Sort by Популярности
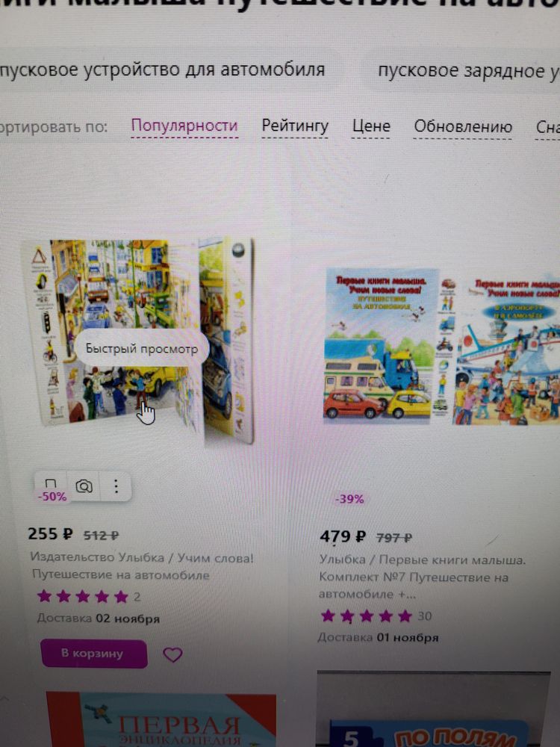The width and height of the screenshot is (560, 747). click(x=184, y=126)
